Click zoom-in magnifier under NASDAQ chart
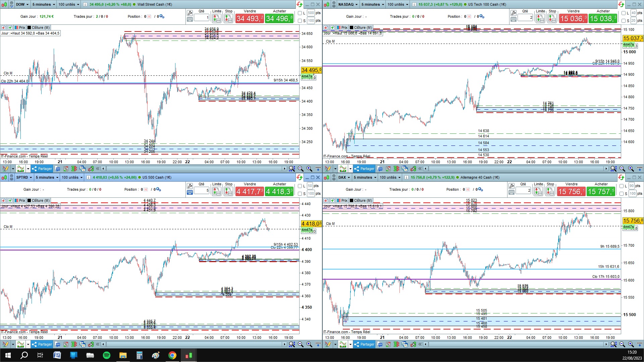Screen dimensions: 644x362 point(631,169)
